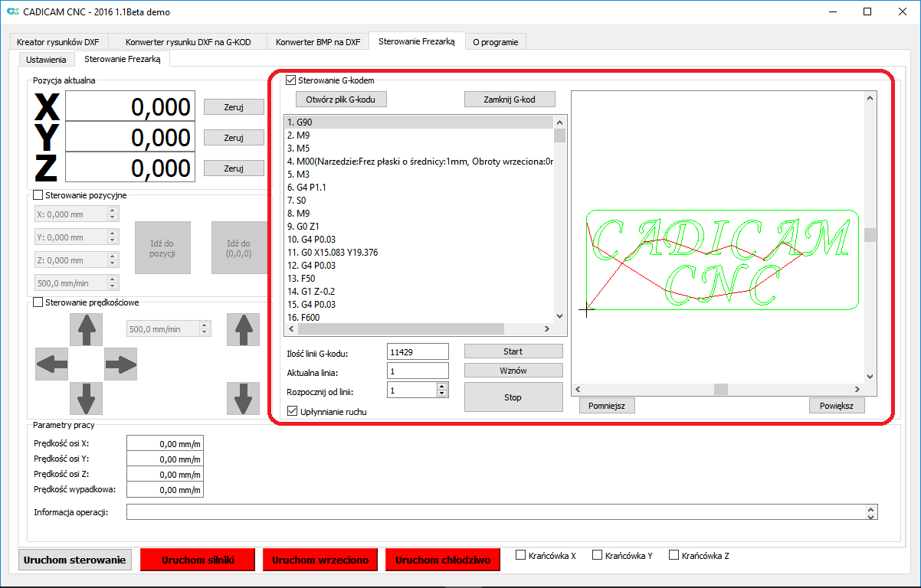Zero the X axis with Zeruj
This screenshot has width=921, height=588.
234,107
